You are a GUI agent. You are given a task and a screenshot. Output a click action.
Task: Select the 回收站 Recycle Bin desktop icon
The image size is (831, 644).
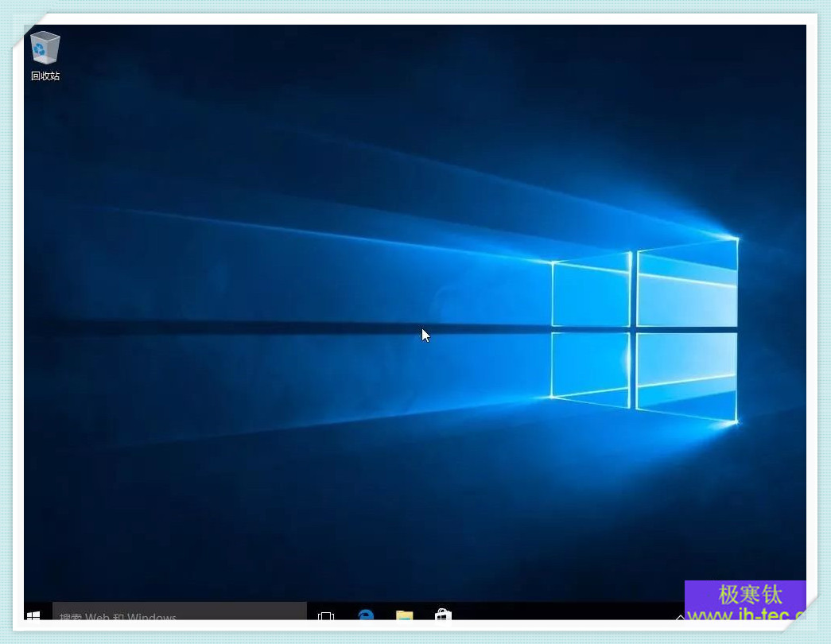click(x=45, y=56)
